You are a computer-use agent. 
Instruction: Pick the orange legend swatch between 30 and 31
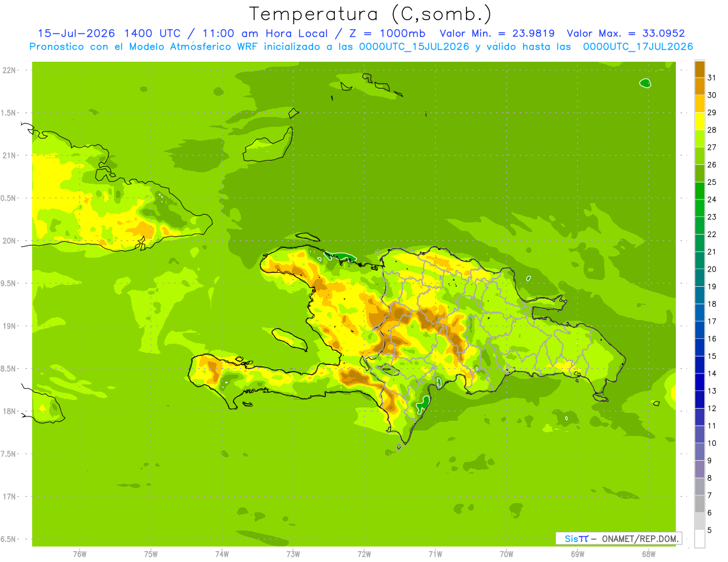pyautogui.click(x=699, y=87)
